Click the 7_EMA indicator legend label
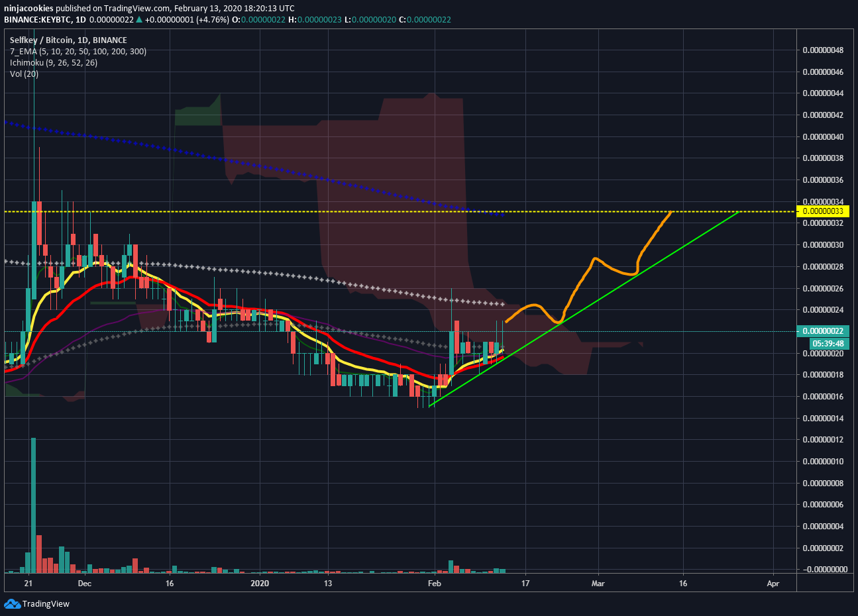 tap(78, 52)
